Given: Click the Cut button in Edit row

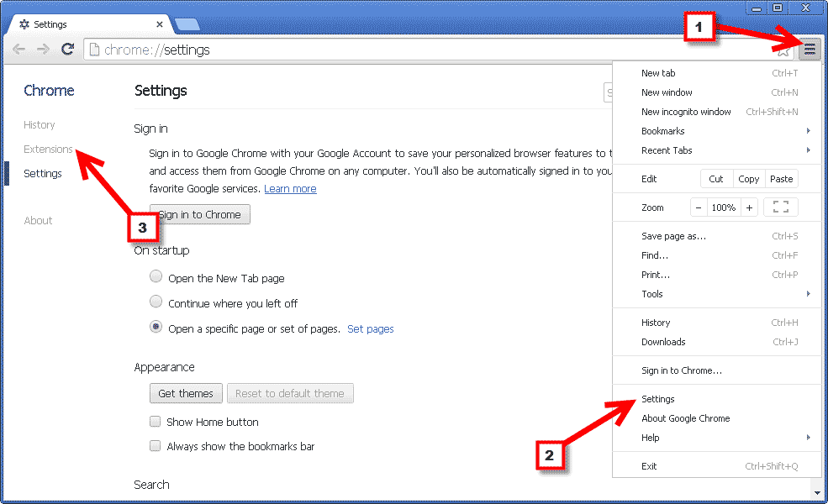Looking at the screenshot, I should (716, 179).
